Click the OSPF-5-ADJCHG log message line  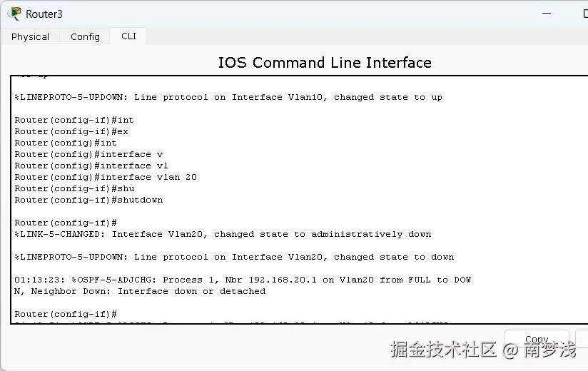(x=243, y=280)
